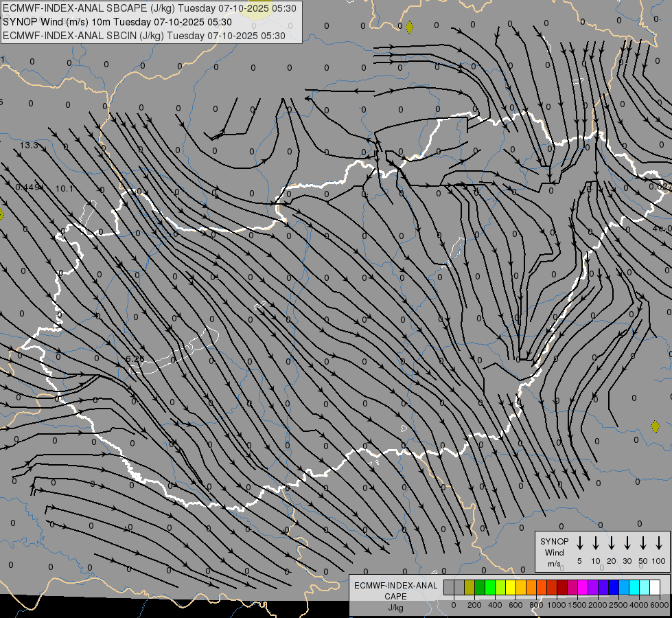Click the 5 m/s wind arrow in legend

[x=580, y=543]
